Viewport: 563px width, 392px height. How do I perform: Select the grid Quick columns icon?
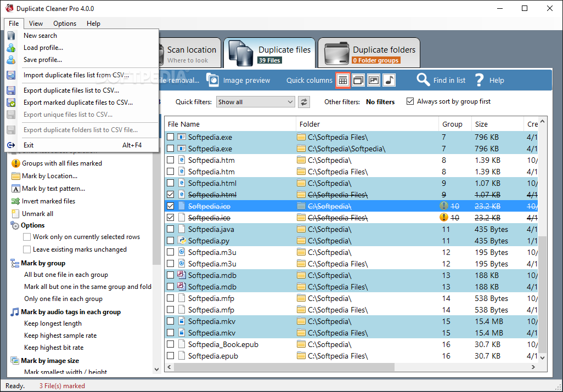pos(343,81)
